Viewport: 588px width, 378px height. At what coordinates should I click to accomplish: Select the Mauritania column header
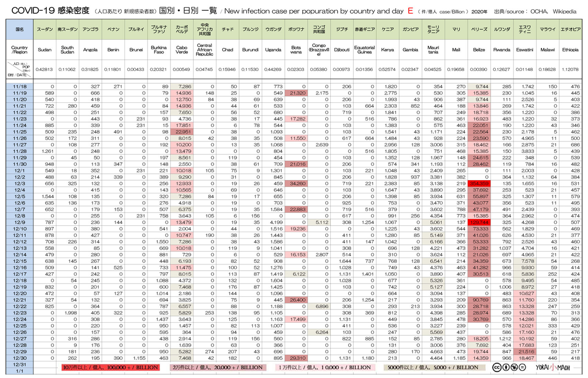[x=433, y=50]
